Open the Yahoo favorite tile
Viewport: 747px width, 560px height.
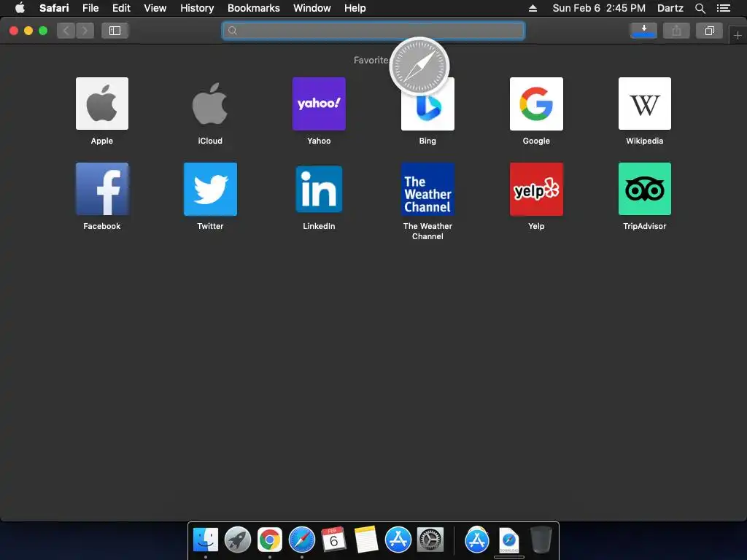tap(319, 104)
